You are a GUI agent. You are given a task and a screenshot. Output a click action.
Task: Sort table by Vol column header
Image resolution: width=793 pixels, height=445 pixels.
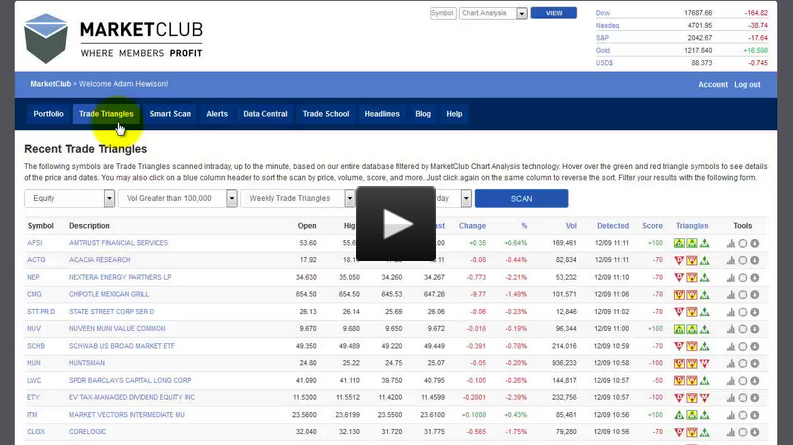point(571,226)
